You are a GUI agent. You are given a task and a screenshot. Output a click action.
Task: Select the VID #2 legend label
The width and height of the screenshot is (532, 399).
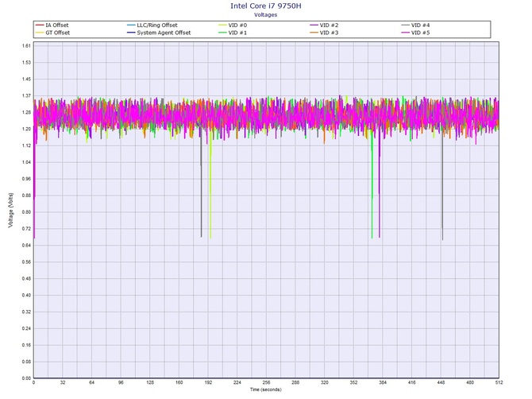click(x=329, y=25)
